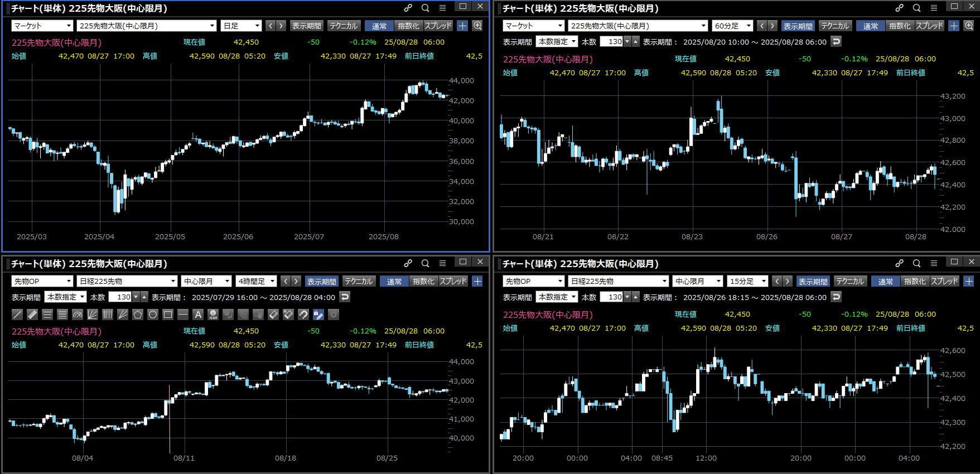Open テクニカル settings in the 4-hour chart
The height and width of the screenshot is (474, 980).
(x=358, y=281)
